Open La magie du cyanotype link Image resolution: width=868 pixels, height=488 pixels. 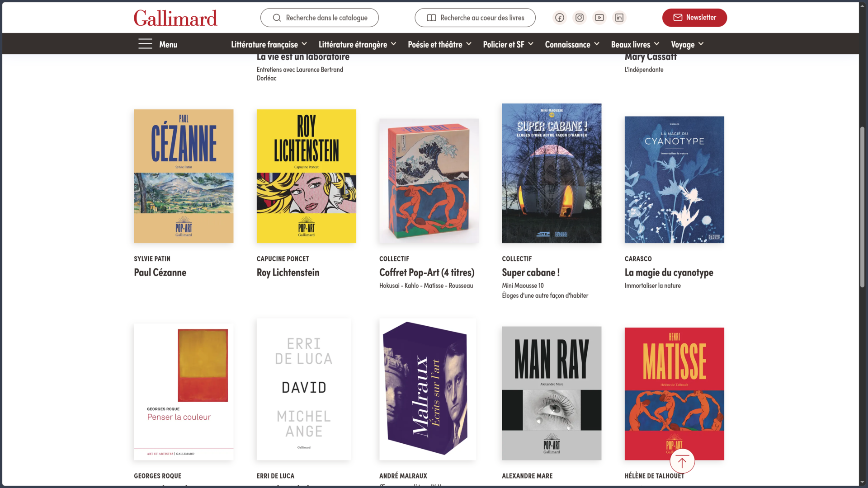[669, 272]
